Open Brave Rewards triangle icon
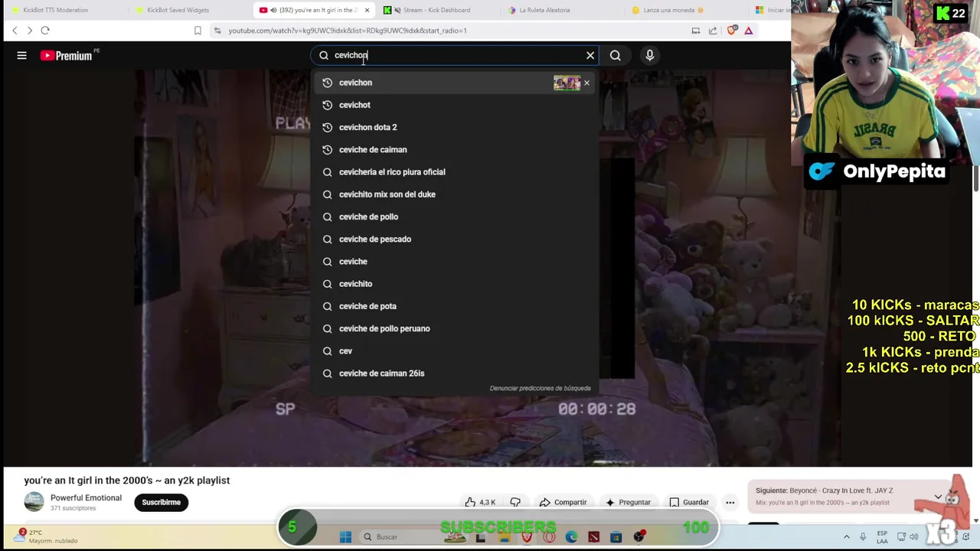The height and width of the screenshot is (551, 980). click(x=749, y=31)
